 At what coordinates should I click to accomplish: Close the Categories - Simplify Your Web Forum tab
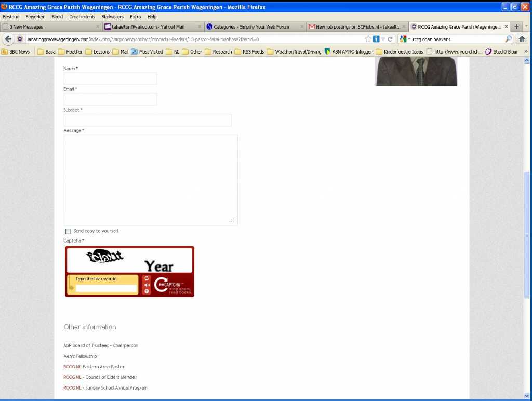(x=301, y=26)
